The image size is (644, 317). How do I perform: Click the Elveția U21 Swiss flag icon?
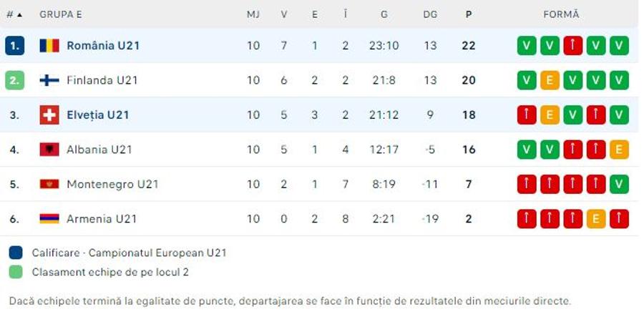point(49,115)
